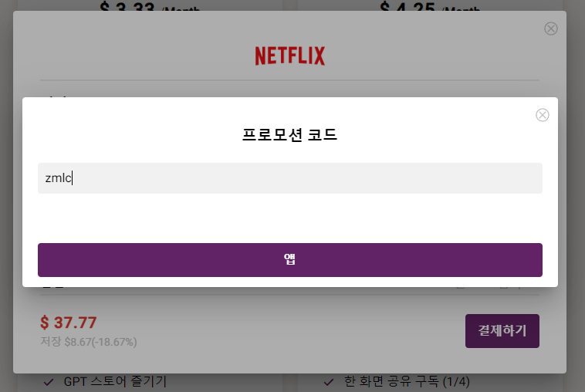Click the promotion code input field
The height and width of the screenshot is (392, 585).
[x=290, y=178]
